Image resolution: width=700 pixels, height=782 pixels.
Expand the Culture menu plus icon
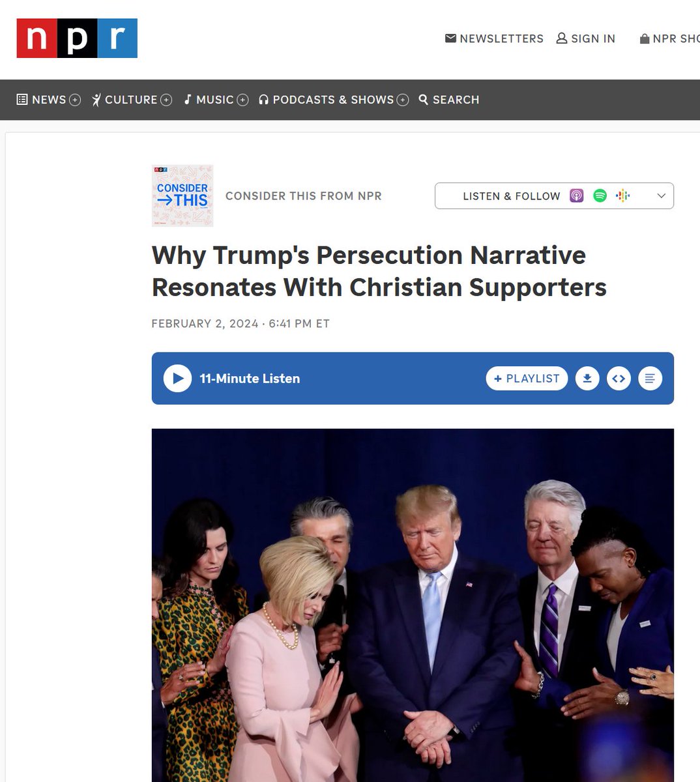pos(166,100)
